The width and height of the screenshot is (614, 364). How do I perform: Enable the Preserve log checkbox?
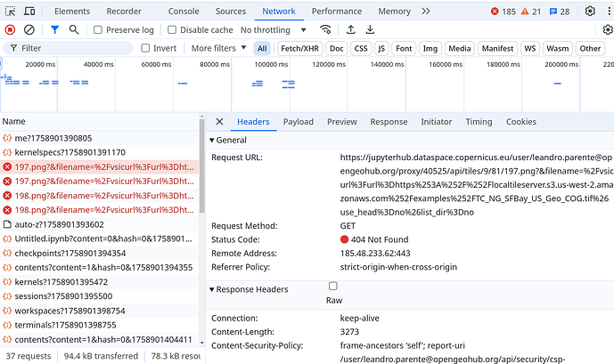pyautogui.click(x=98, y=30)
